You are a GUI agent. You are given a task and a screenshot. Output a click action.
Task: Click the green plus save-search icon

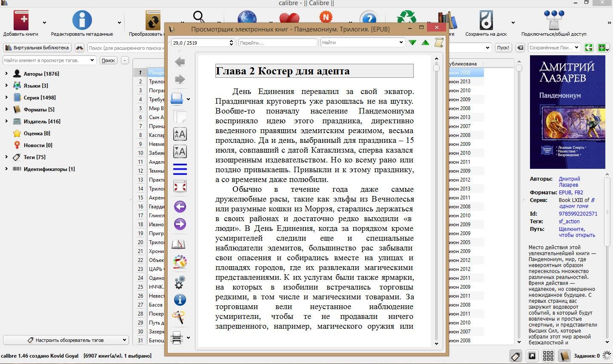[603, 48]
